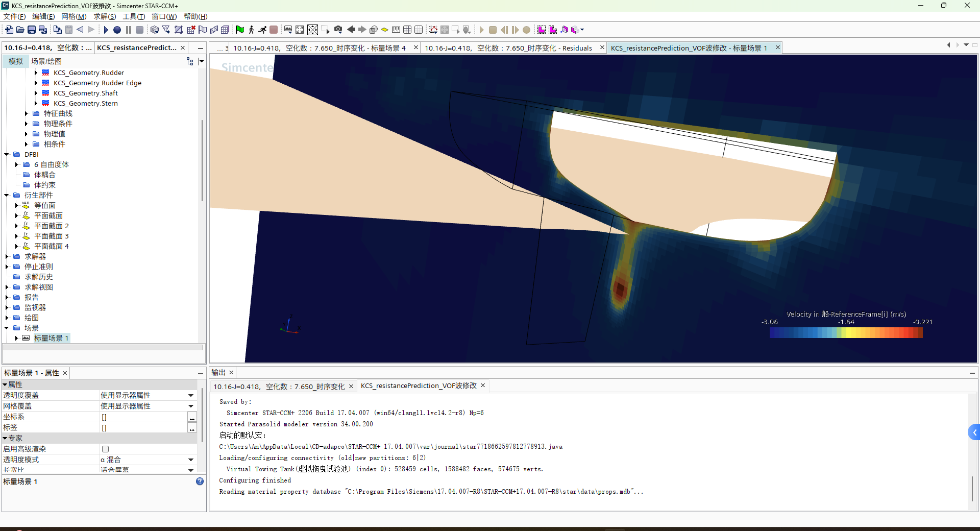Click the simulation tree horizontal scrollbar
980x531 pixels.
[103, 347]
